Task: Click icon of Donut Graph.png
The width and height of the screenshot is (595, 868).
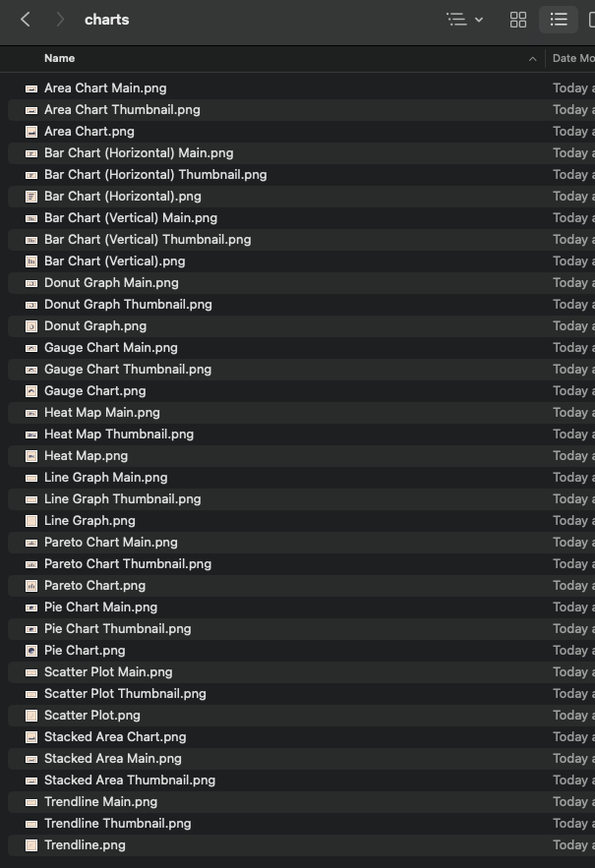Action: click(31, 326)
